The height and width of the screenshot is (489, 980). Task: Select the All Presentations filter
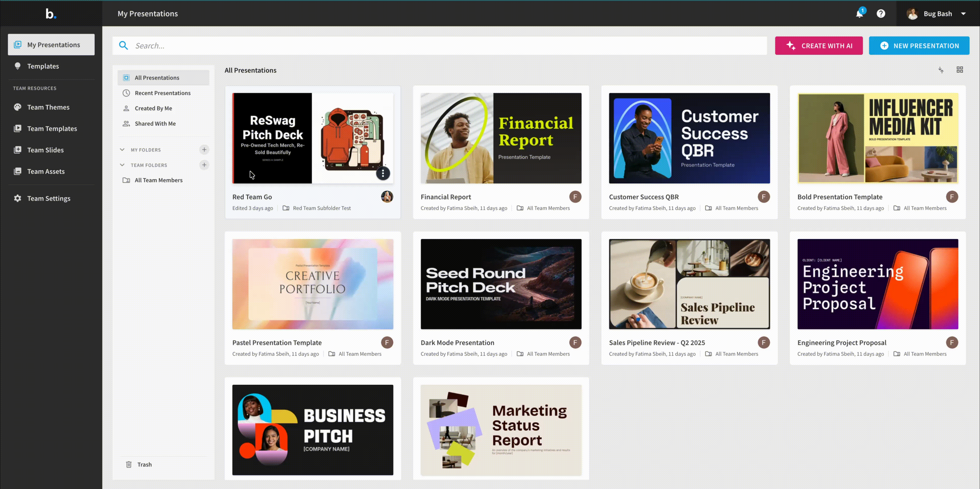(164, 78)
